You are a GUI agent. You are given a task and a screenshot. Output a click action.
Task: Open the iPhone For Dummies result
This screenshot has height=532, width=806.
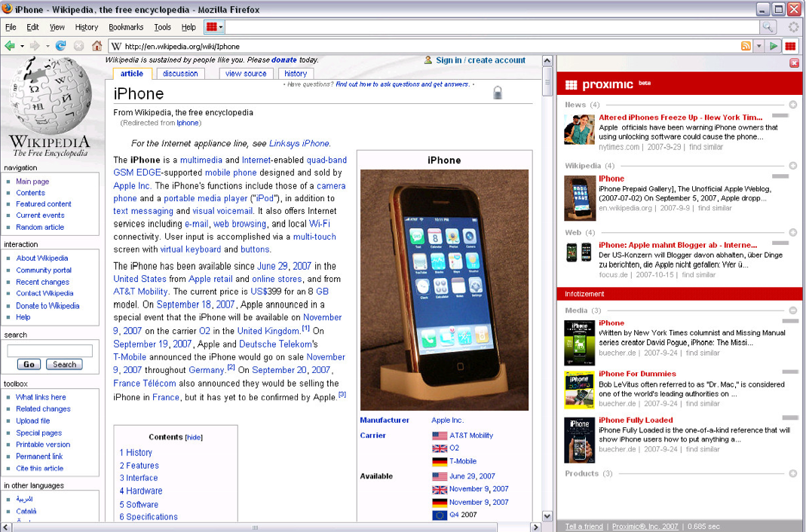637,374
